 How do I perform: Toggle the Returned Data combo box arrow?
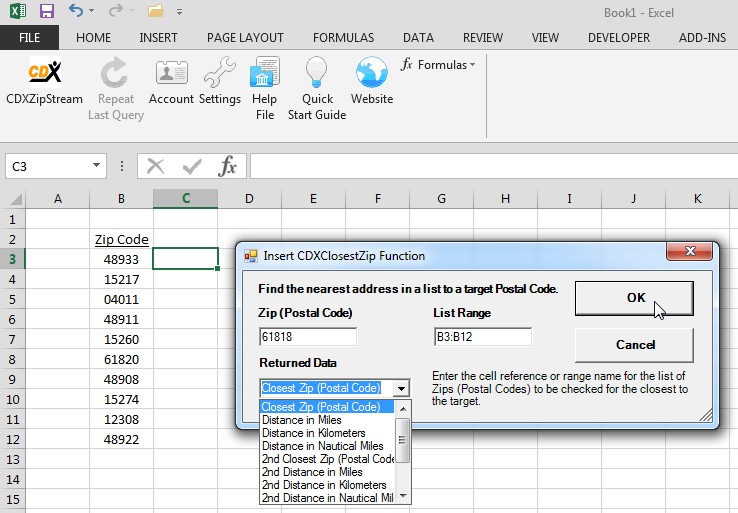[401, 388]
